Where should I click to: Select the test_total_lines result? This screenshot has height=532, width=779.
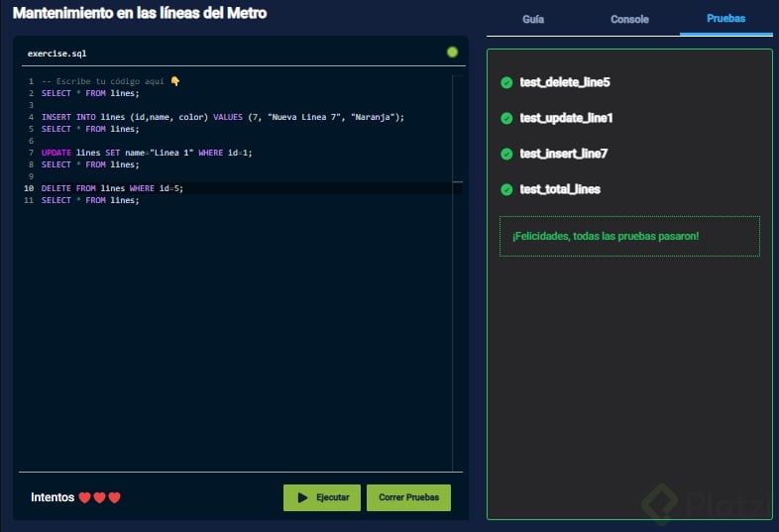[x=560, y=190]
